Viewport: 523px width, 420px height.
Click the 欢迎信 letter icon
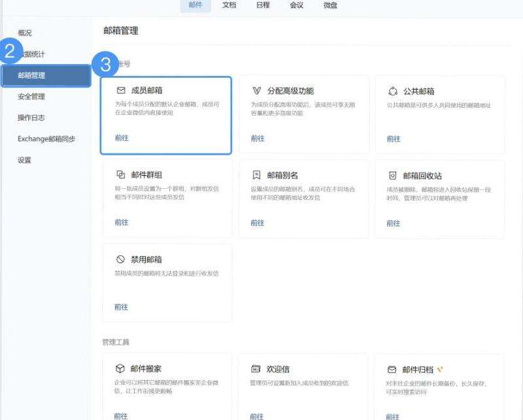point(256,369)
